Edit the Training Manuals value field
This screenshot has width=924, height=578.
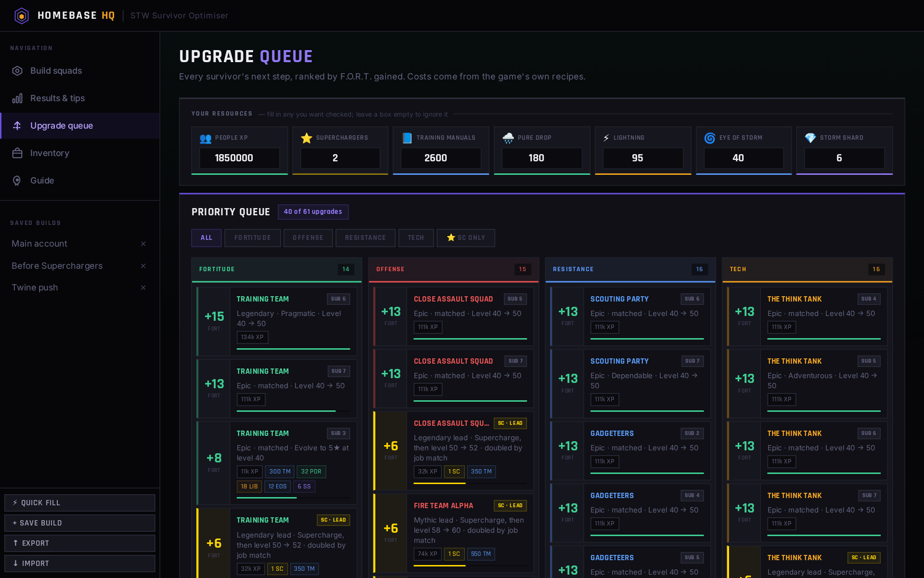coord(441,158)
